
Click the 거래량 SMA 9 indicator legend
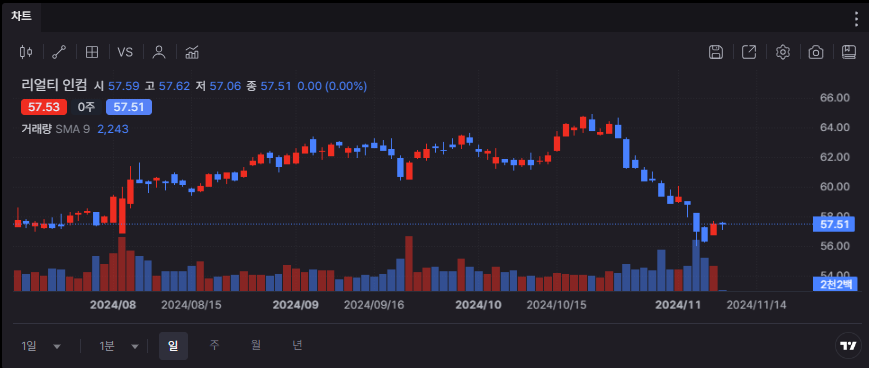[x=55, y=129]
